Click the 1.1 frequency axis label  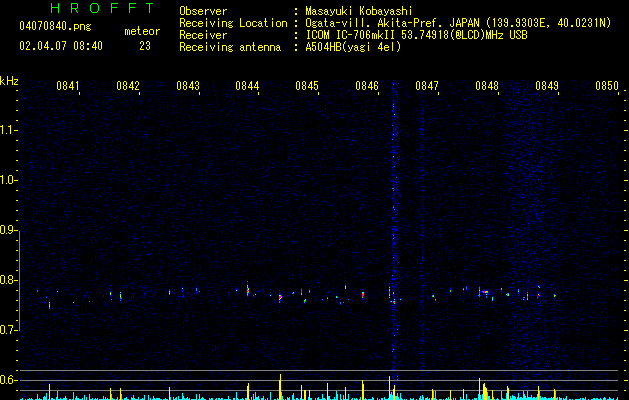8,130
